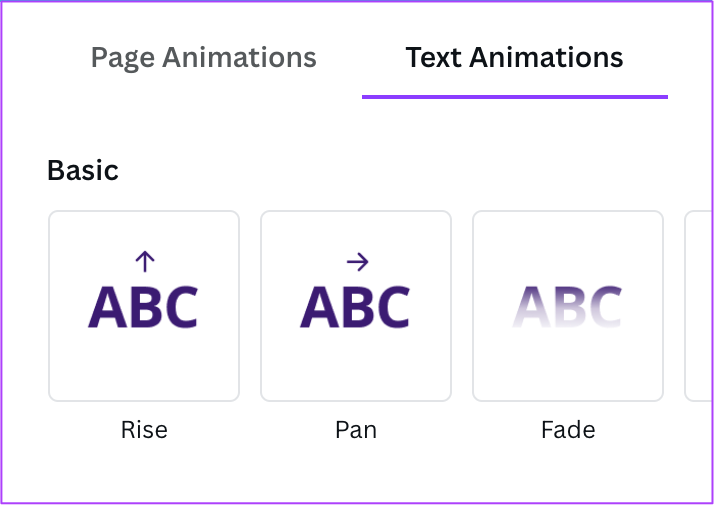Screen dimensions: 714x506
Task: Click the Fade label text
Action: coord(568,430)
